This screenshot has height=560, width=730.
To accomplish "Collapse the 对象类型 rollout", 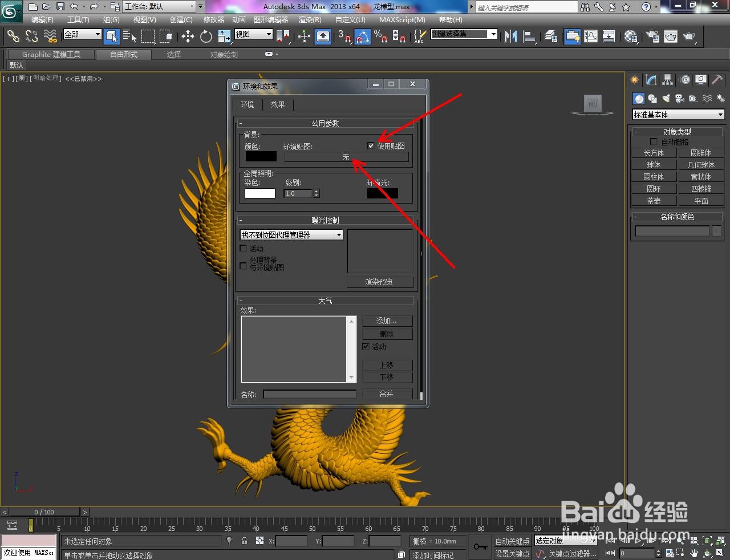I will tap(677, 132).
